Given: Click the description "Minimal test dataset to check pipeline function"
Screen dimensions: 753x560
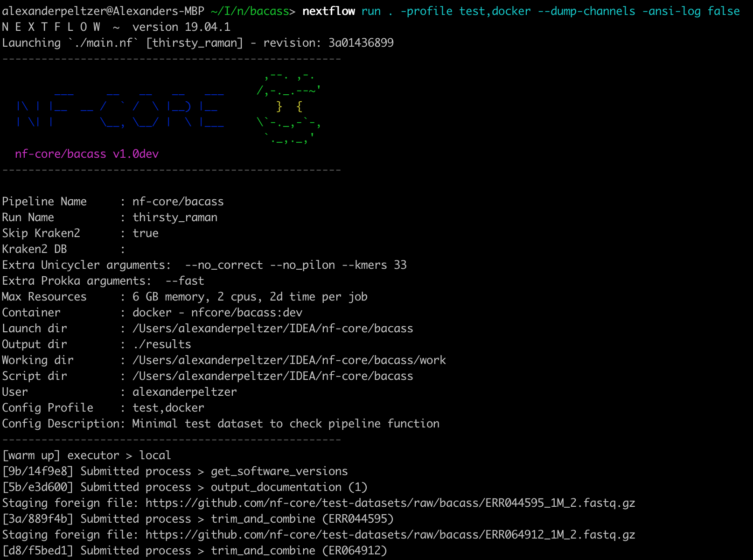Looking at the screenshot, I should tap(286, 424).
